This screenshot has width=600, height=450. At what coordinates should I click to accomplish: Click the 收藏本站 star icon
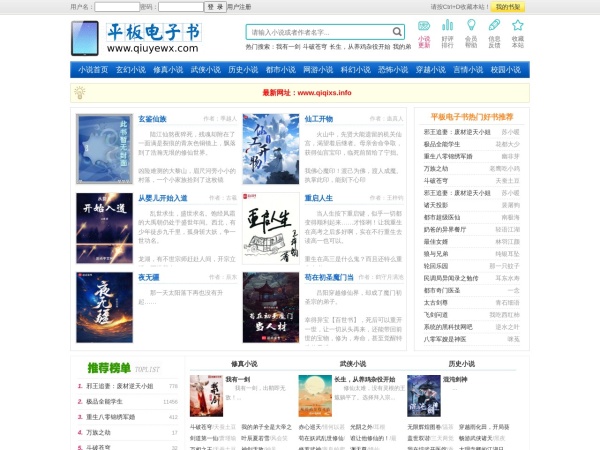(518, 34)
